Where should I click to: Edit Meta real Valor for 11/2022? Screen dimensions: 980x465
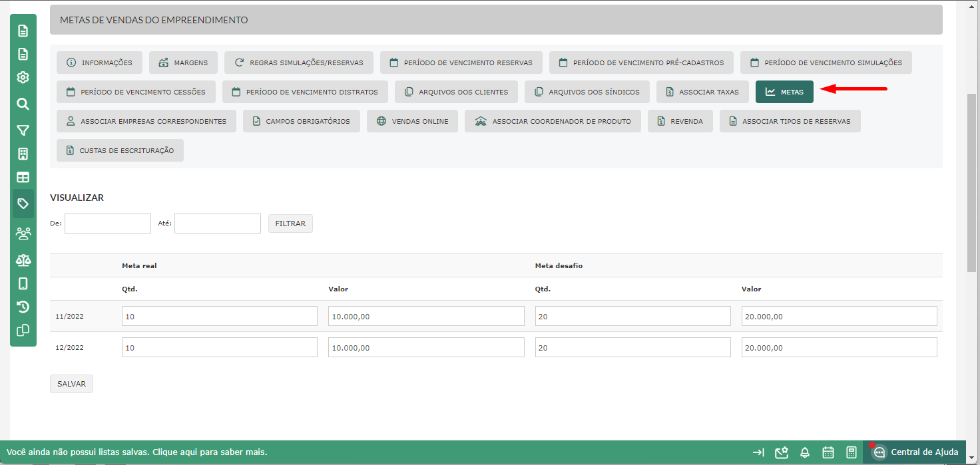coord(426,316)
